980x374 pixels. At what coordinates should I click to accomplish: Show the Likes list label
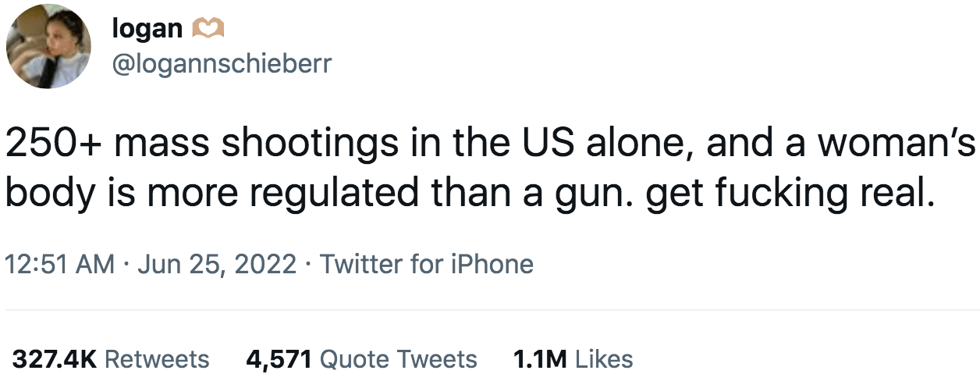[x=604, y=358]
